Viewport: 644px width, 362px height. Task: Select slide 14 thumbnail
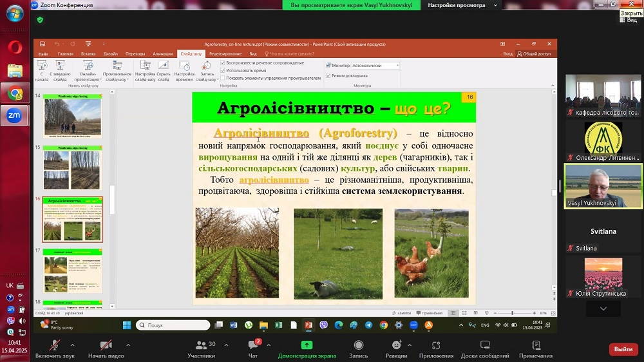(73, 116)
